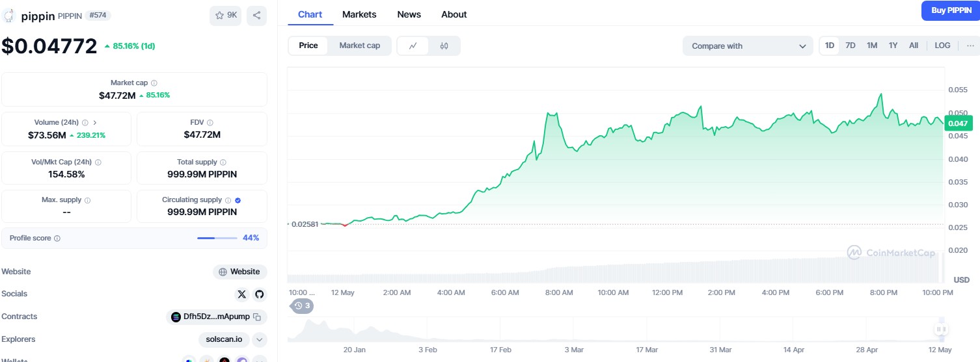The image size is (980, 362).
Task: Open the X (Twitter) social link
Action: pyautogui.click(x=242, y=294)
